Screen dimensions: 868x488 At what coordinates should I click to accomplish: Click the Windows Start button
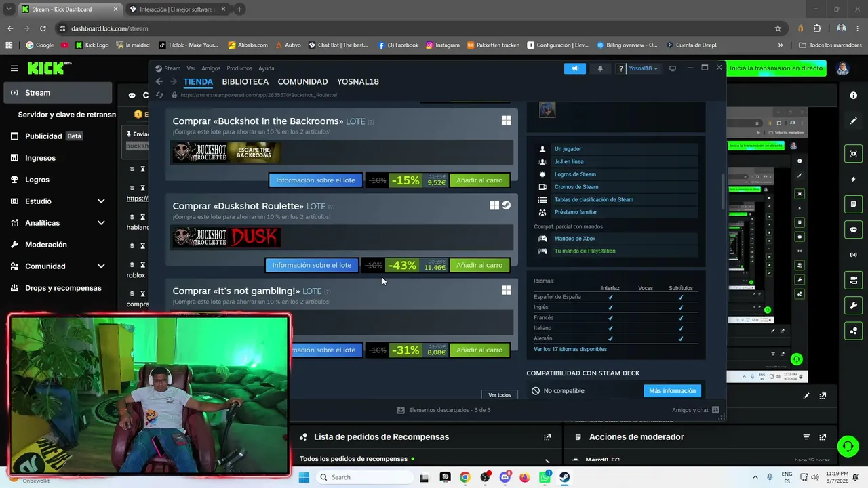click(x=304, y=477)
